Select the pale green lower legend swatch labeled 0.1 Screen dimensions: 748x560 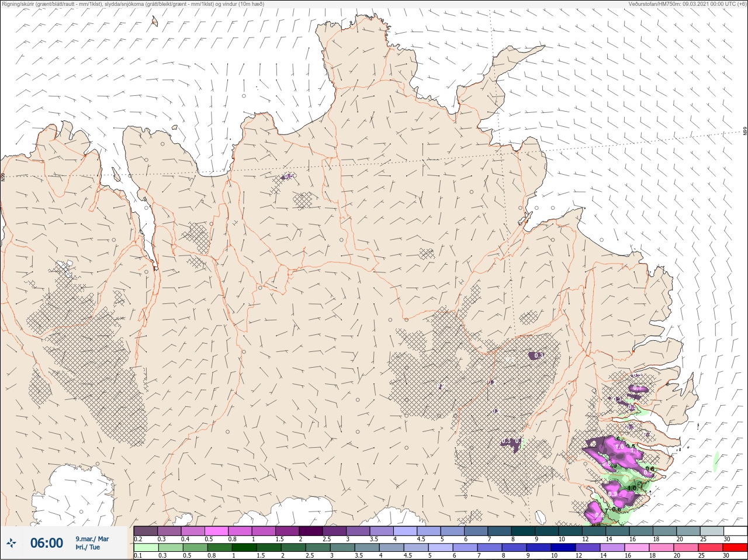click(x=146, y=548)
